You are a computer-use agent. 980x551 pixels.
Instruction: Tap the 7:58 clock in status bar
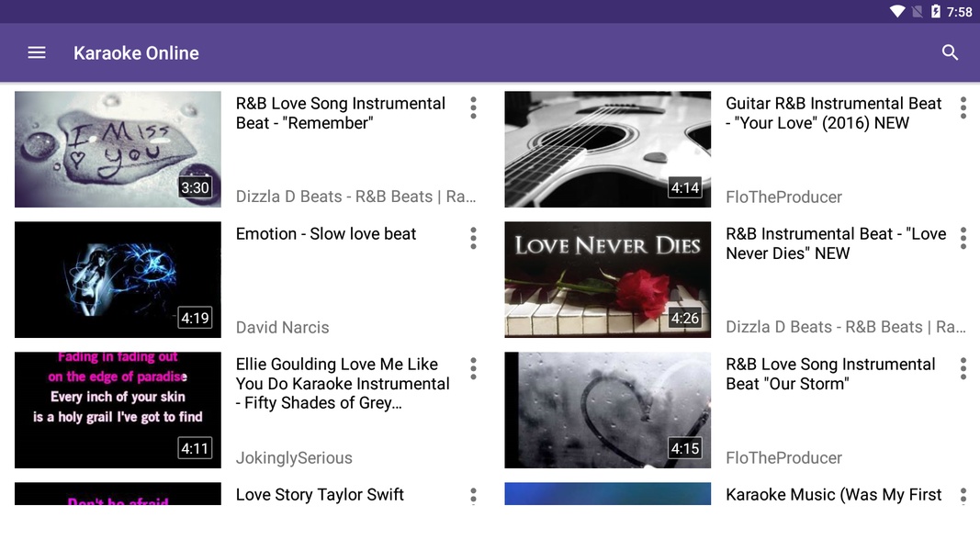point(960,12)
